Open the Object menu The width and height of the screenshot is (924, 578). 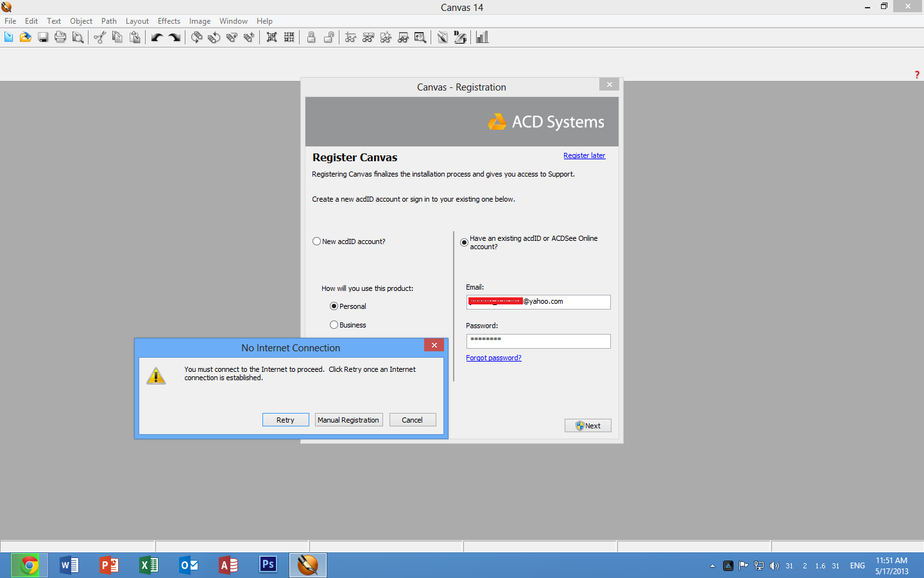pos(81,21)
